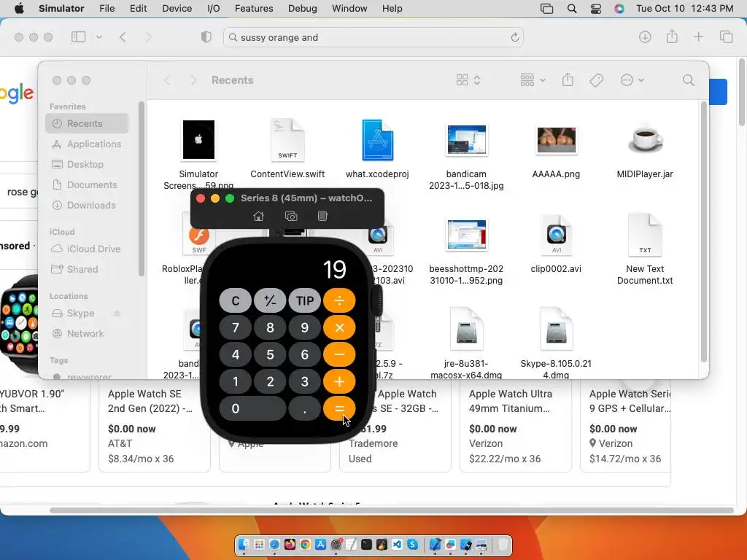Tap the plus/minus sign key on calculator
The image size is (747, 560).
pyautogui.click(x=270, y=300)
